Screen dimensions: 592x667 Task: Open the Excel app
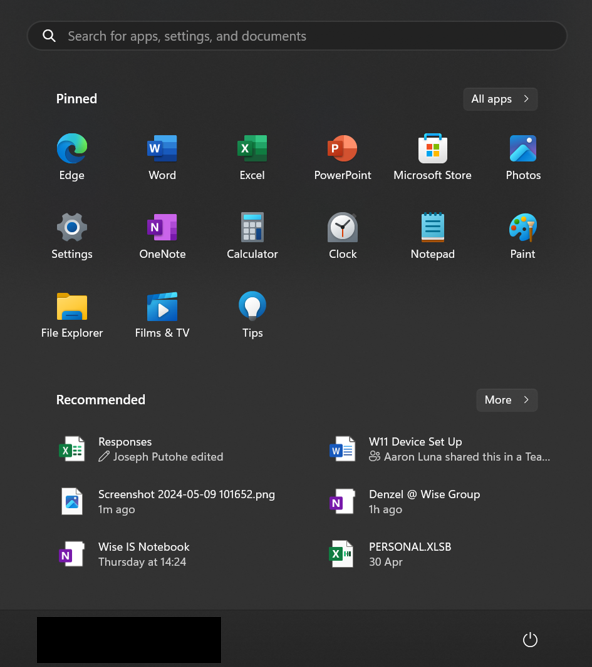pos(252,156)
